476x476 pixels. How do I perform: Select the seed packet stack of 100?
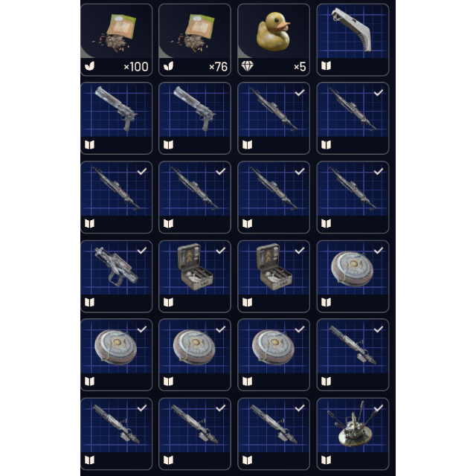[116, 39]
